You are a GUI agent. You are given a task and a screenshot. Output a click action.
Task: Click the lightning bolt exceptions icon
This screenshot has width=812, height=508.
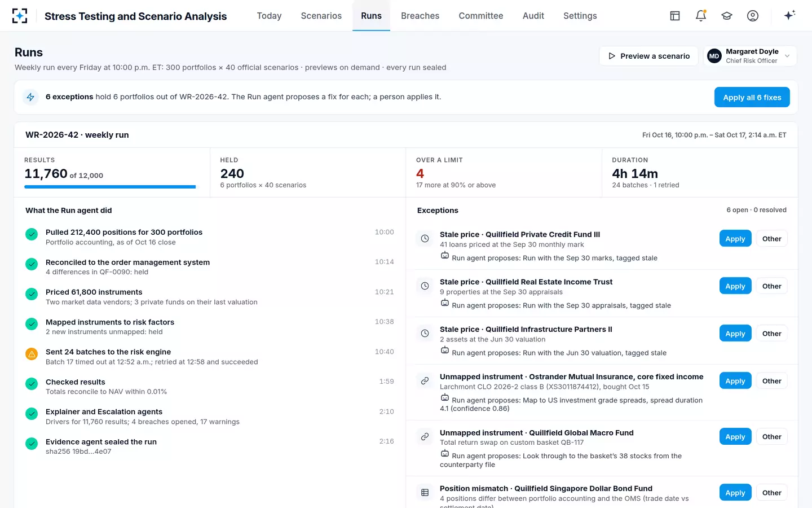30,97
